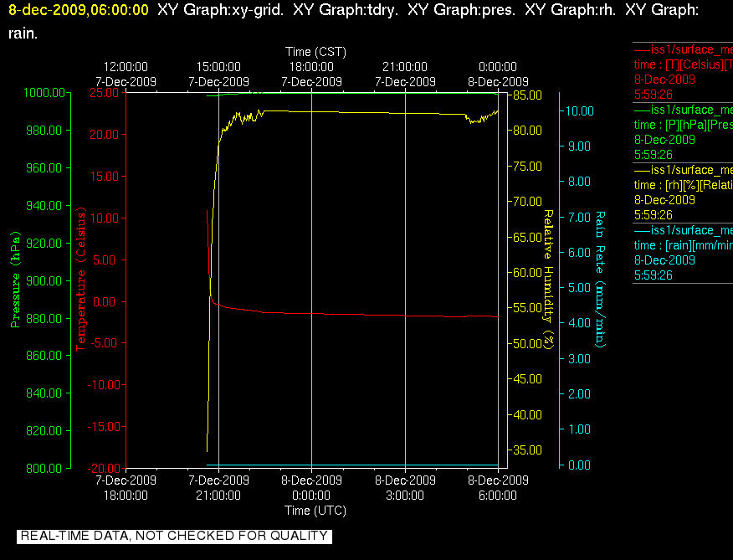
Task: Click the Time (CST) top axis label
Action: [315, 51]
